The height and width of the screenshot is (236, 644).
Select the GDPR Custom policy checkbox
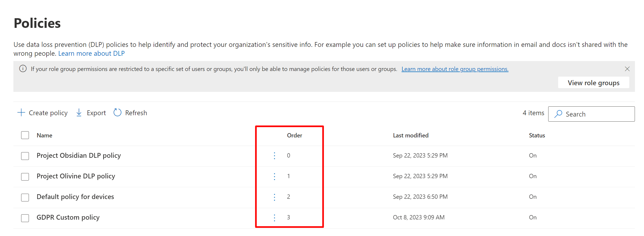[x=25, y=218]
